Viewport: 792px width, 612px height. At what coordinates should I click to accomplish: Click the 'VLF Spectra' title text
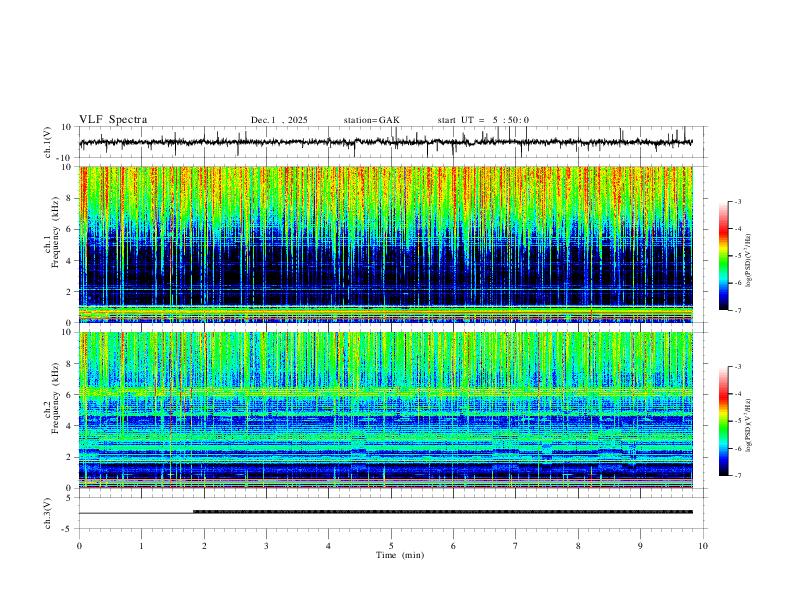click(113, 120)
